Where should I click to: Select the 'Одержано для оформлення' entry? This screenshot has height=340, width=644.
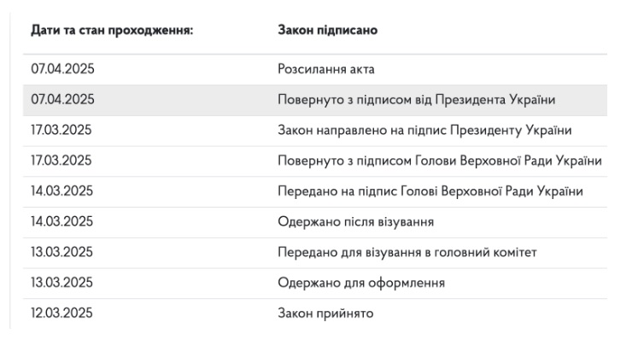click(x=361, y=283)
